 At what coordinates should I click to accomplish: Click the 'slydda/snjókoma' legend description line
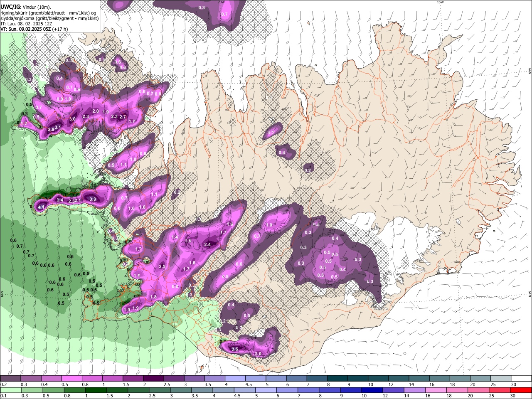pyautogui.click(x=49, y=18)
